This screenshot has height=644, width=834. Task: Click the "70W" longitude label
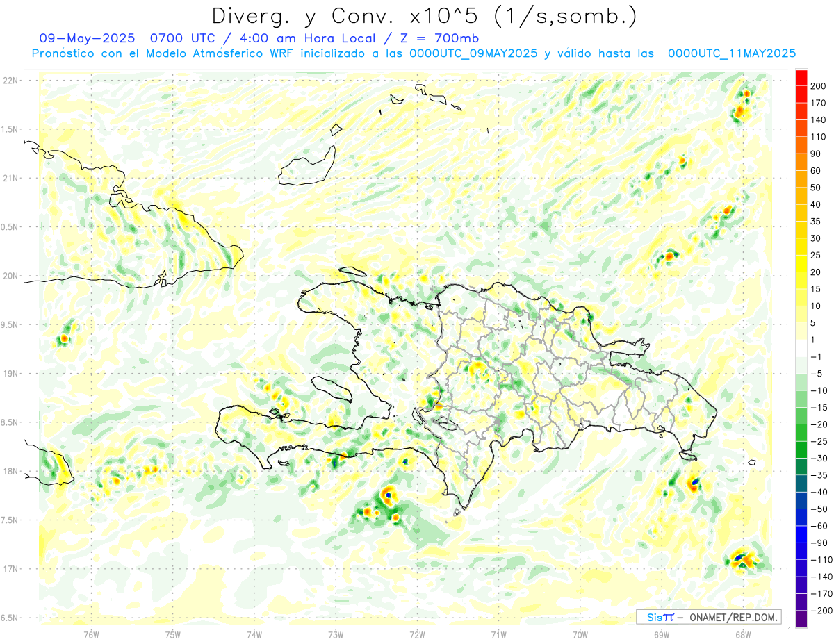580,634
